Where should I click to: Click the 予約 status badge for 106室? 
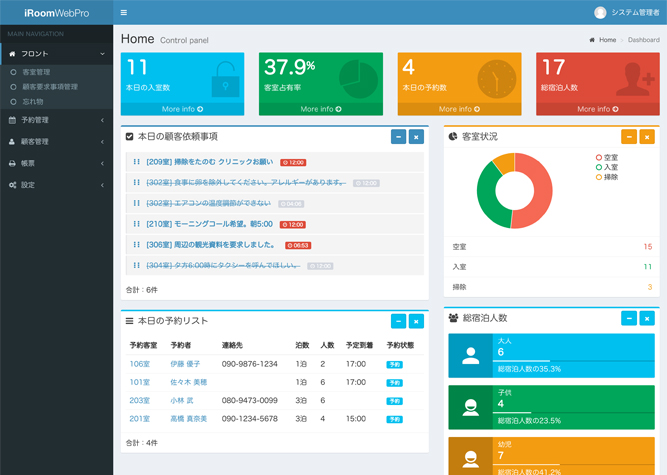click(394, 364)
